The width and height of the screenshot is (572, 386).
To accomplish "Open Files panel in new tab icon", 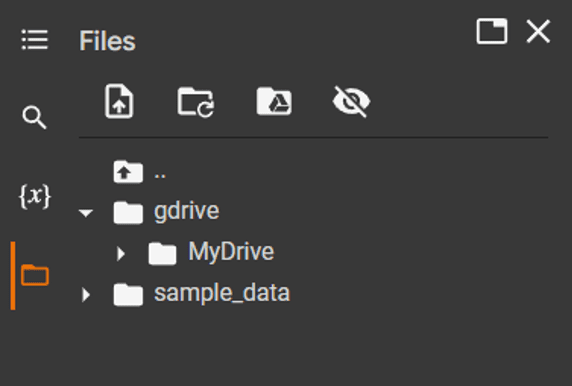I will coord(492,31).
